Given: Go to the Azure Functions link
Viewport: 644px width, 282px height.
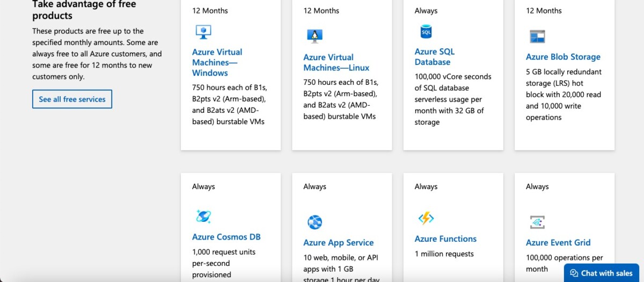Looking at the screenshot, I should (445, 239).
